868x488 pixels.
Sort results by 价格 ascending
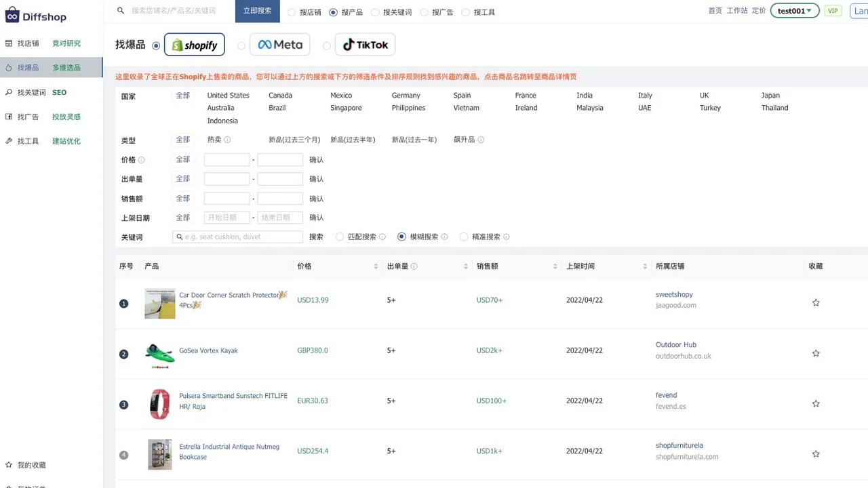click(376, 263)
